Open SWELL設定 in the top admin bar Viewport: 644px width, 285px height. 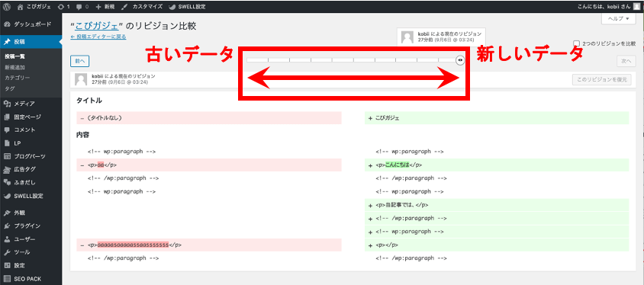point(187,7)
